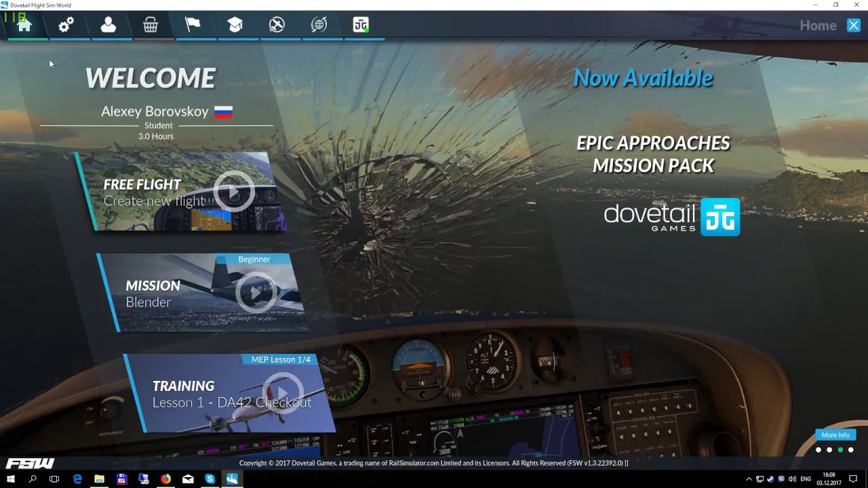This screenshot has height=488, width=868.
Task: Launch Microsoft Edge from taskbar
Action: click(x=77, y=479)
